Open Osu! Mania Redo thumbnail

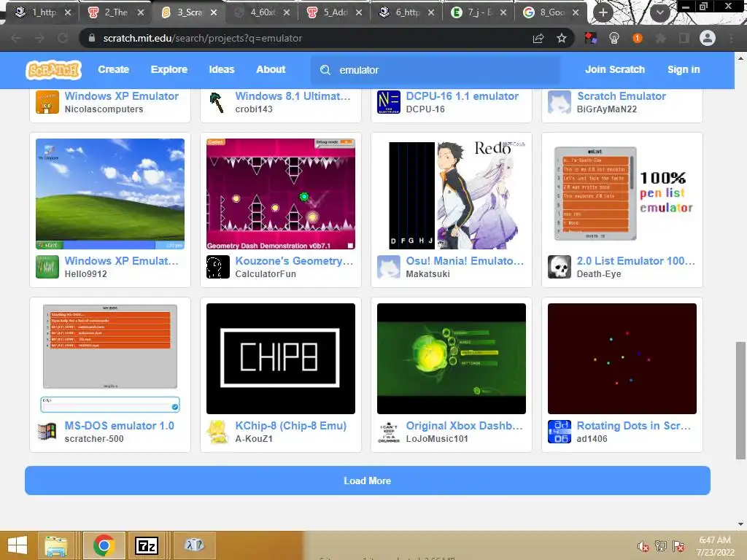[452, 194]
